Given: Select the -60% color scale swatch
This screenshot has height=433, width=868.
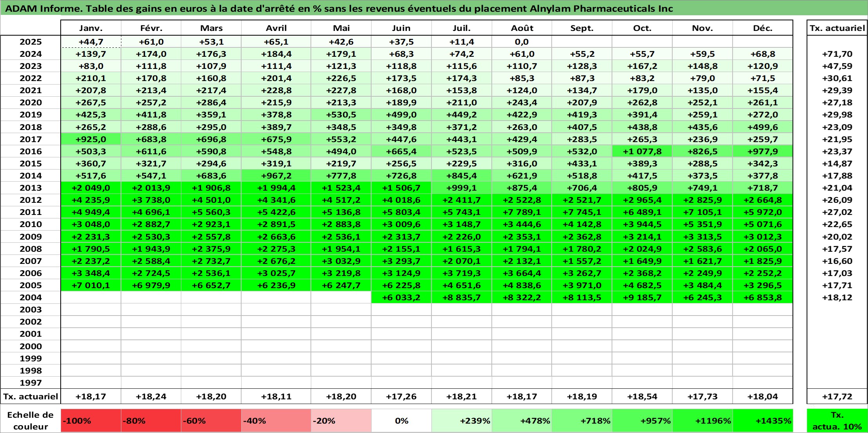Looking at the screenshot, I should [x=211, y=420].
